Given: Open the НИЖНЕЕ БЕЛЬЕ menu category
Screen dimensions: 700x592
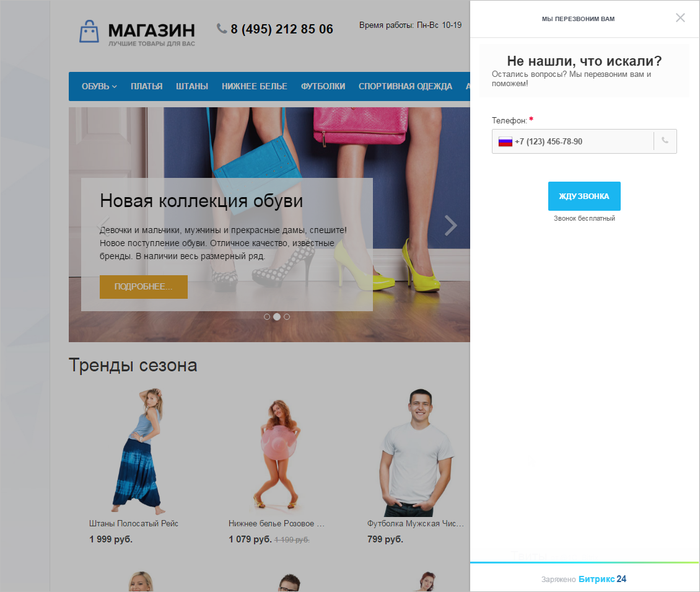Looking at the screenshot, I should pyautogui.click(x=254, y=86).
